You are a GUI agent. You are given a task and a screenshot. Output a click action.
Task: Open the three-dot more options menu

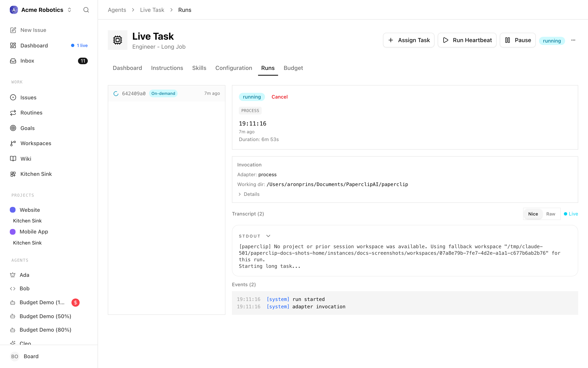tap(573, 40)
